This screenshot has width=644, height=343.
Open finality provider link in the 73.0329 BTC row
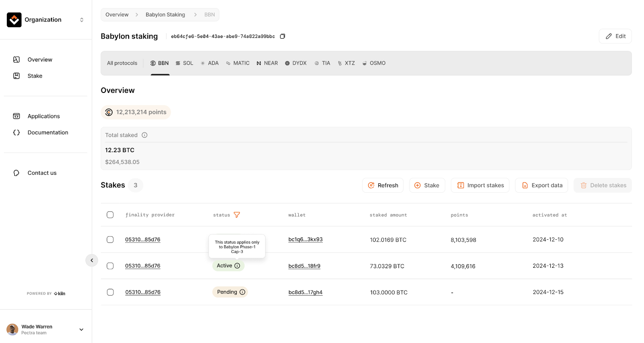143,266
